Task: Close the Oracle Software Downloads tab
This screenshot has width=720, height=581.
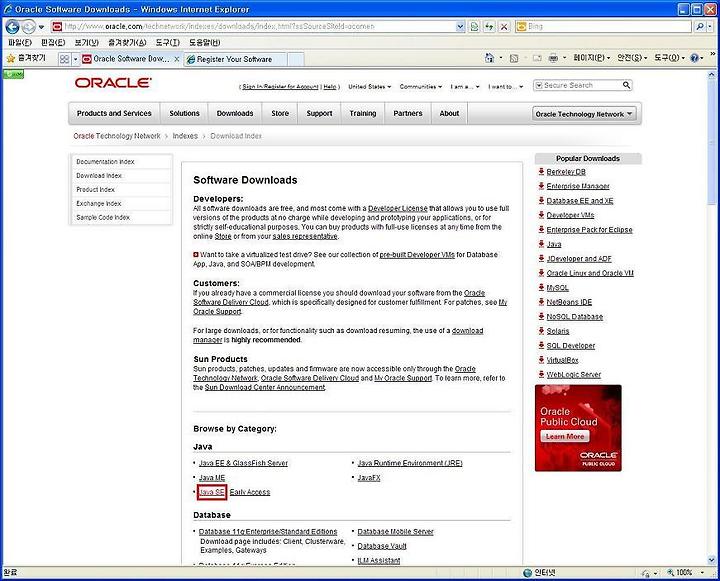Action: [177, 59]
